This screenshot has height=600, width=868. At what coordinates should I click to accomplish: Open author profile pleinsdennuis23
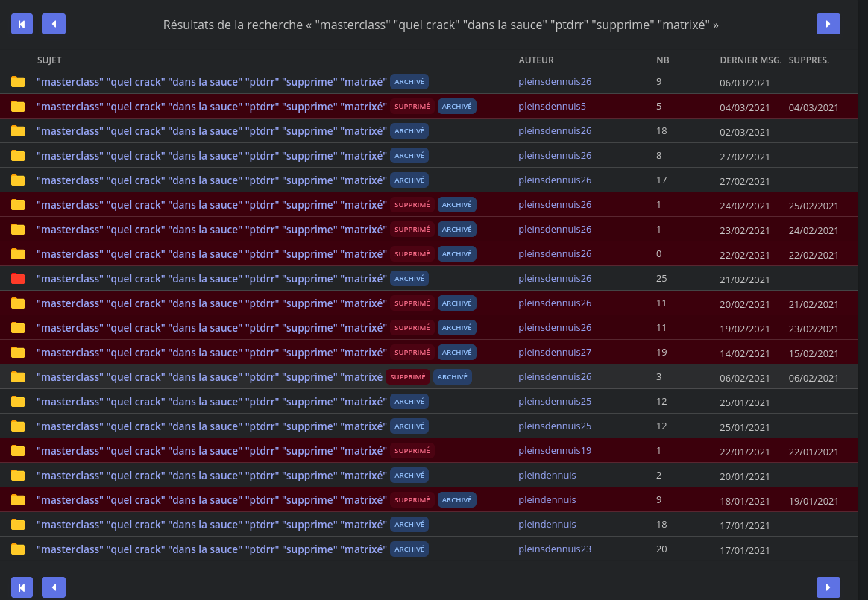coord(555,549)
